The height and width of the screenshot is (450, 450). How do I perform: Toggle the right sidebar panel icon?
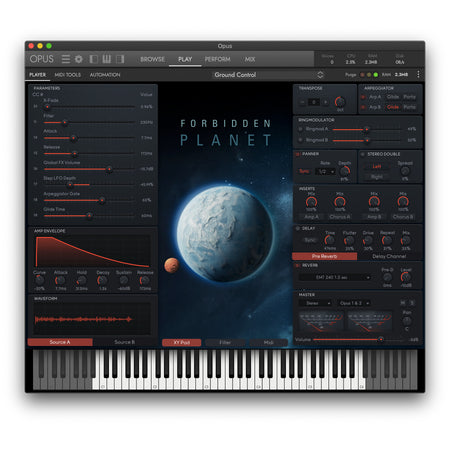coord(120,59)
